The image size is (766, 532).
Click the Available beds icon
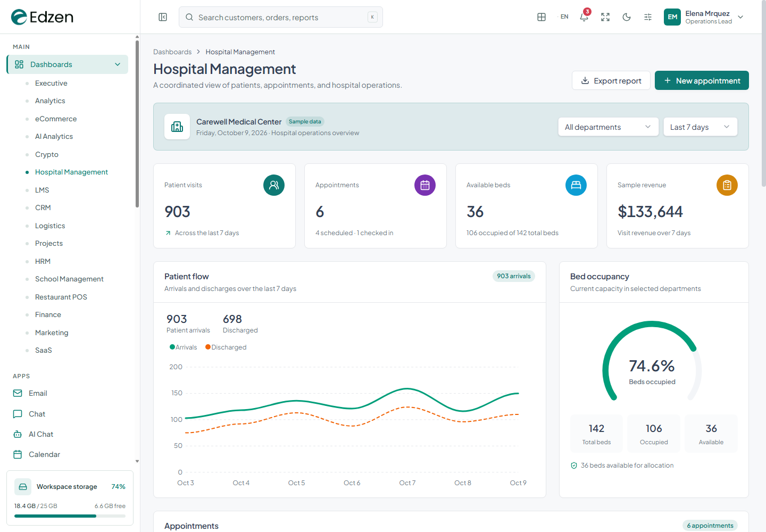[x=576, y=185]
